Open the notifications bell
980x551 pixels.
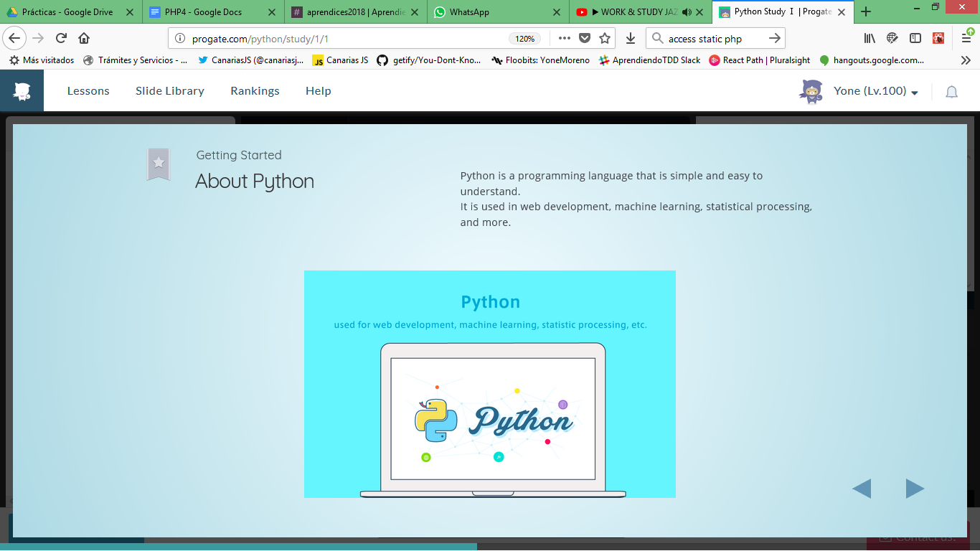coord(951,92)
